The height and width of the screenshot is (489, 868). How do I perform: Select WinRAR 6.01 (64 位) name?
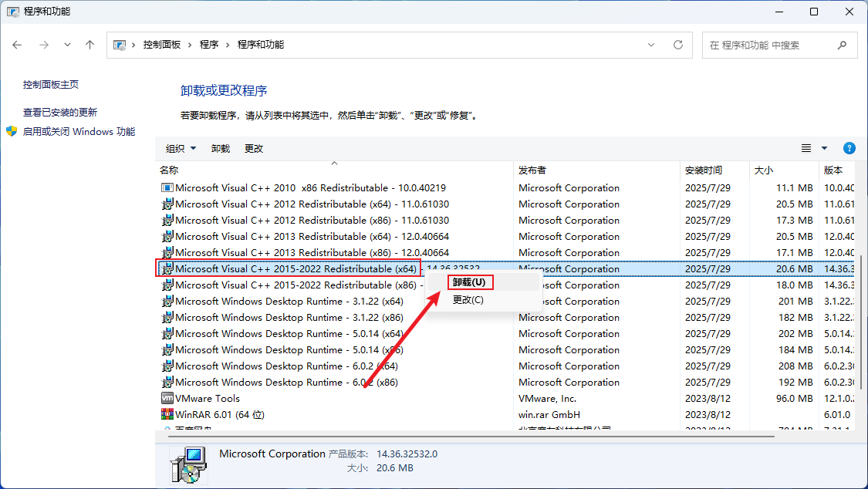[220, 414]
